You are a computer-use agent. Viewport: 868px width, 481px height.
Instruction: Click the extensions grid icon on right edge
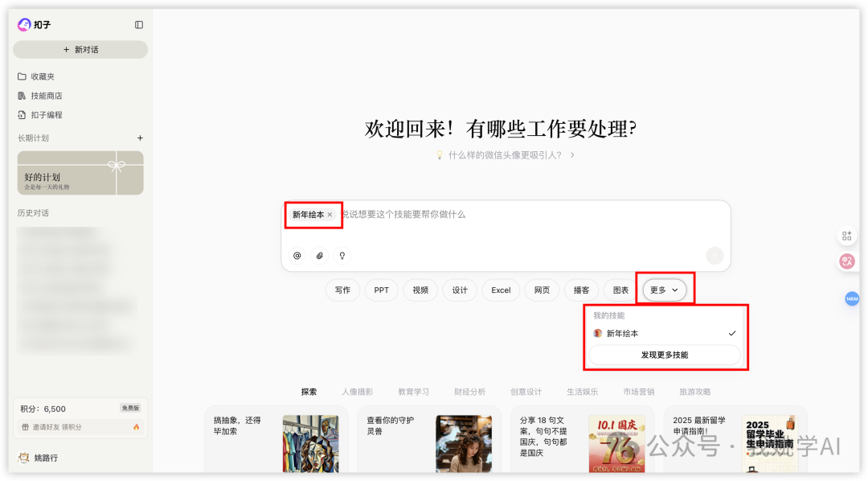[847, 235]
